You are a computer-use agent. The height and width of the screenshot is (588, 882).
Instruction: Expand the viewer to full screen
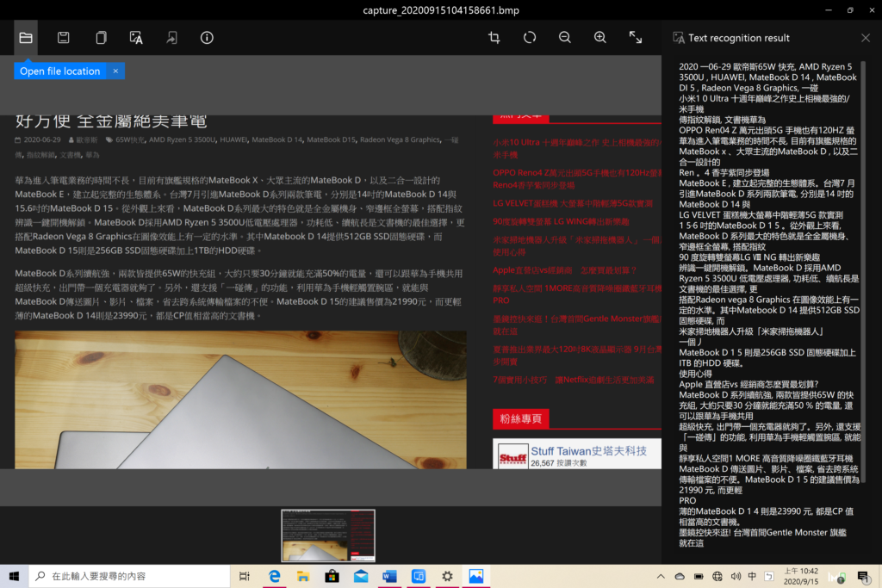pyautogui.click(x=636, y=38)
